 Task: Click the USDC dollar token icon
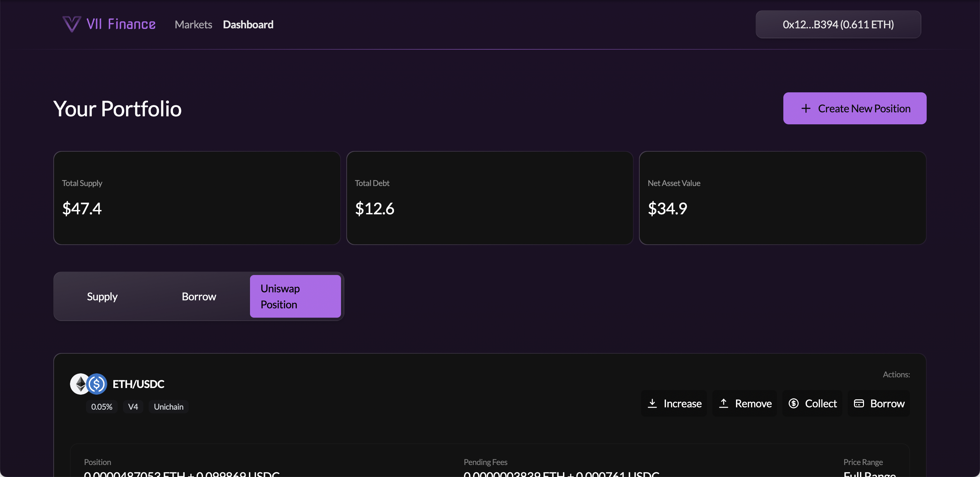pyautogui.click(x=97, y=384)
